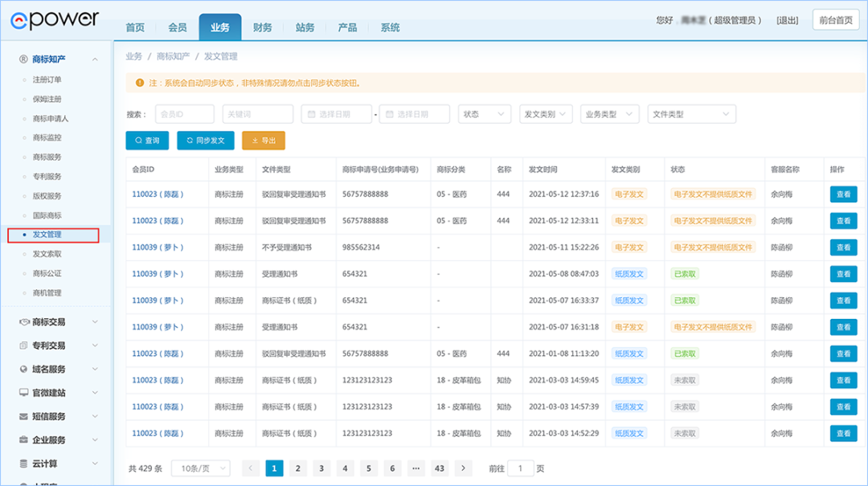This screenshot has width=868, height=486.
Task: Click the 企业服务 briefcase icon
Action: click(24, 440)
